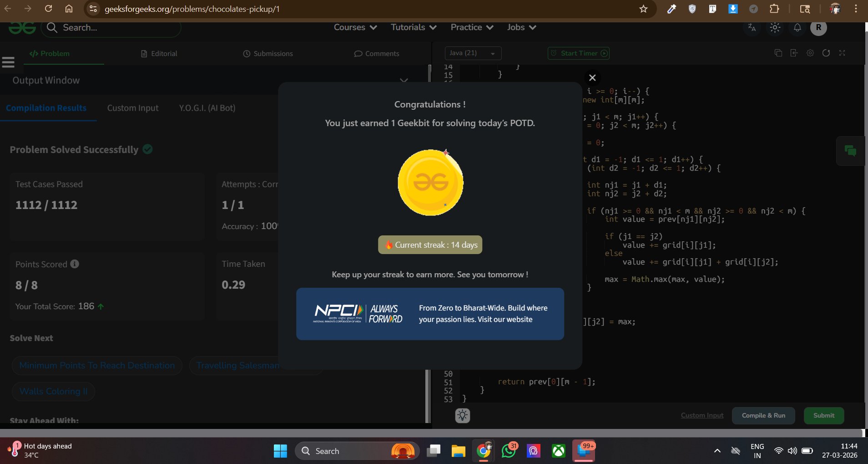Click the GeeksforGeeks Search field
Image resolution: width=868 pixels, height=464 pixels.
111,28
